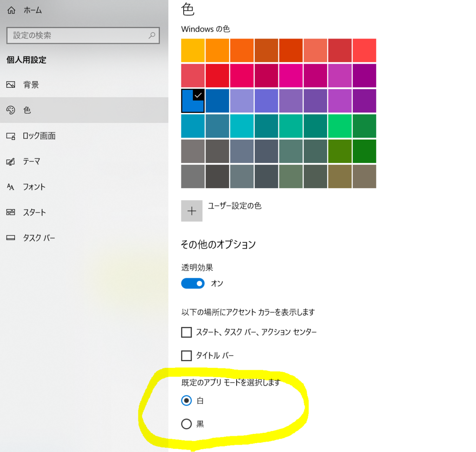Pick the magenta swatch in second row
This screenshot has height=452, width=476.
tap(291, 76)
